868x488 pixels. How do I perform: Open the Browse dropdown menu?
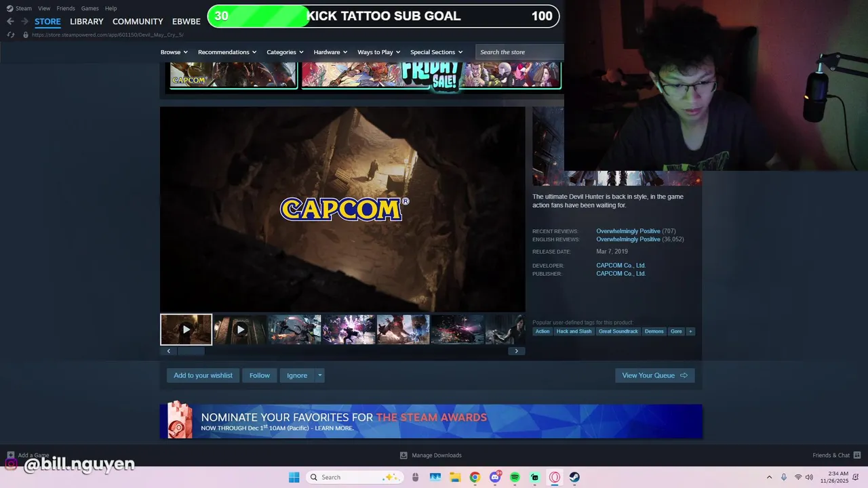pyautogui.click(x=174, y=52)
